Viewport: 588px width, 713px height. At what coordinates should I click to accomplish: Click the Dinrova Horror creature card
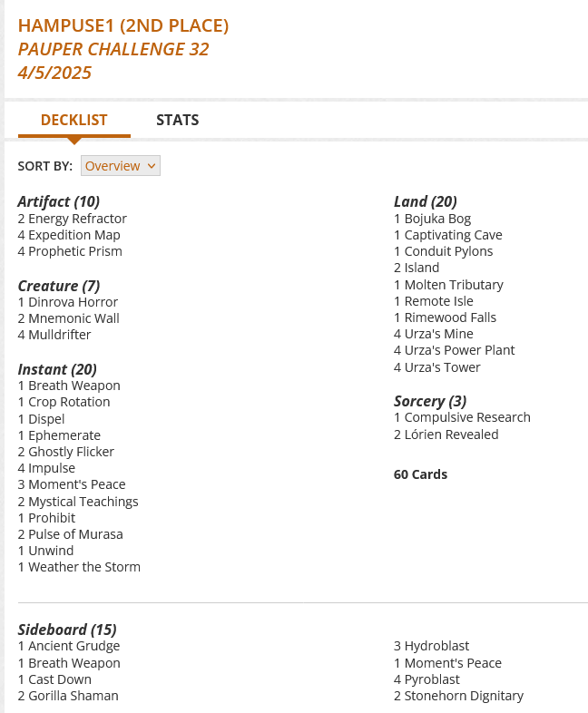pos(73,302)
